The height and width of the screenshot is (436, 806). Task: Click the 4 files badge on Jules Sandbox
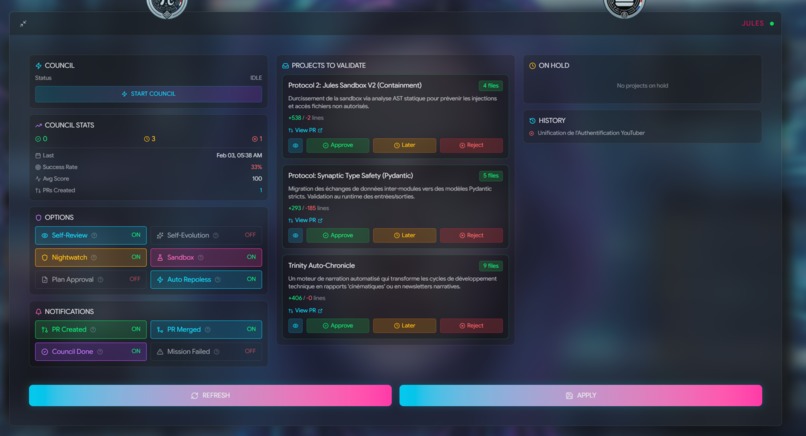coord(491,86)
